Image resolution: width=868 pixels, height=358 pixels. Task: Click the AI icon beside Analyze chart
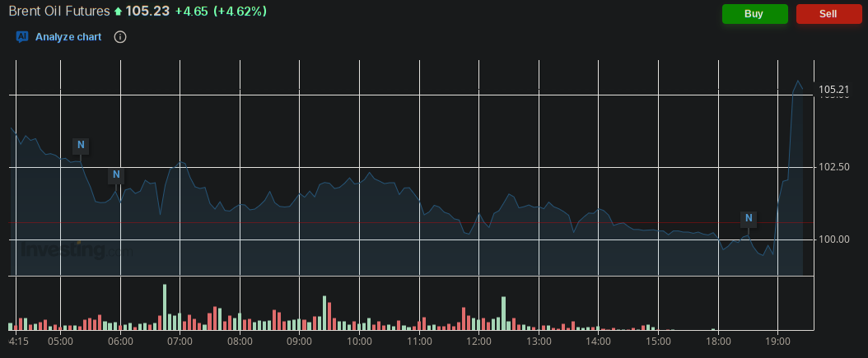22,37
